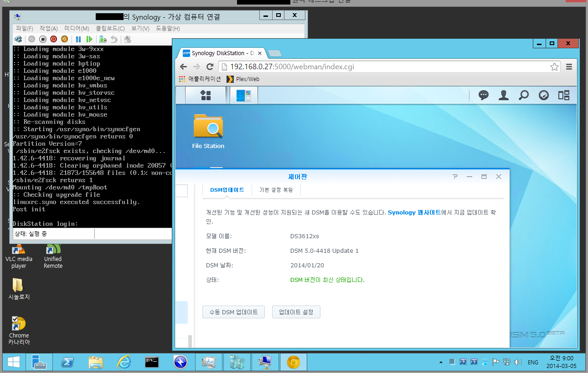Image resolution: width=588 pixels, height=373 pixels.
Task: Open File Explorer from the taskbar
Action: (95, 363)
